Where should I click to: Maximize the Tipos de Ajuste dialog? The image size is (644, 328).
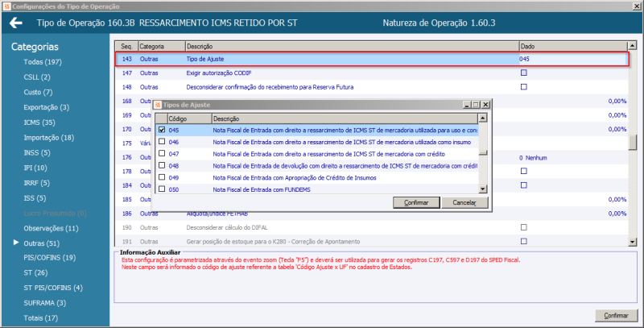[476, 105]
